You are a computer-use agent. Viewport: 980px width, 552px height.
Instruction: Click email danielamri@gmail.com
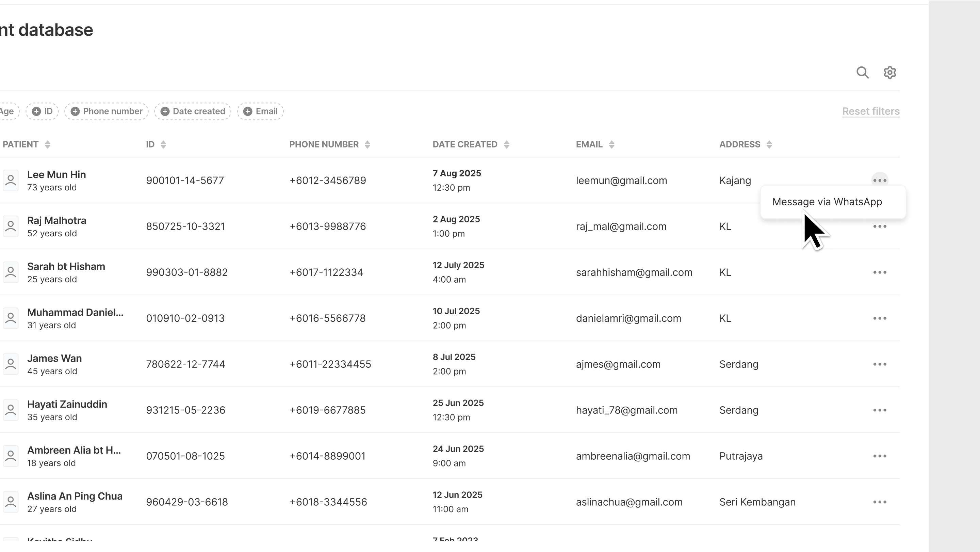pos(628,318)
